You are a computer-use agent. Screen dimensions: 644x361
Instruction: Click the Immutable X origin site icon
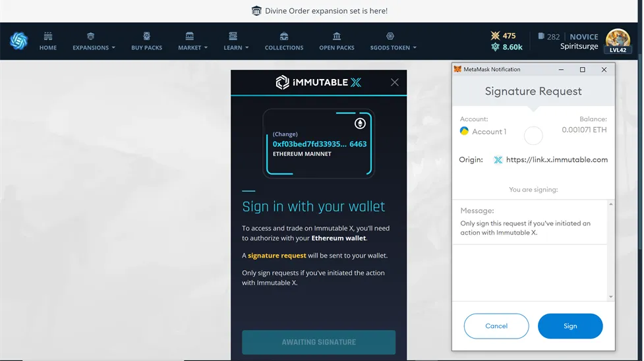coord(498,160)
